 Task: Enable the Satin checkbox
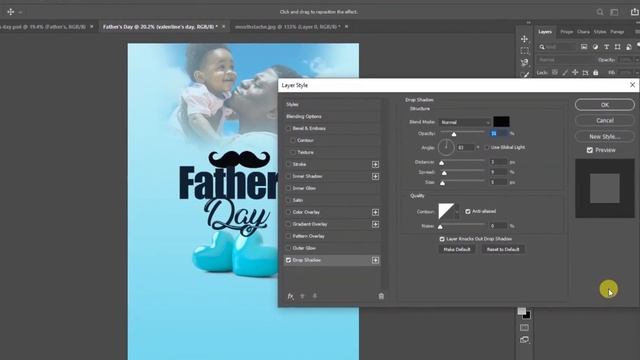[289, 200]
